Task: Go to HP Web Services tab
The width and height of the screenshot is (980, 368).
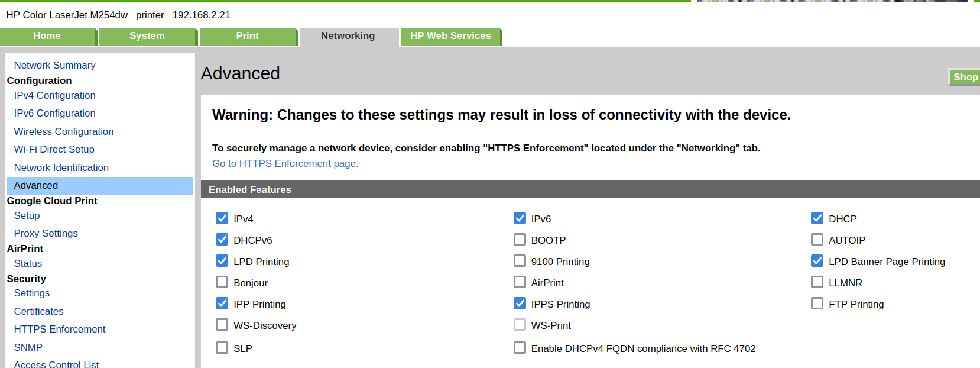Action: (450, 36)
